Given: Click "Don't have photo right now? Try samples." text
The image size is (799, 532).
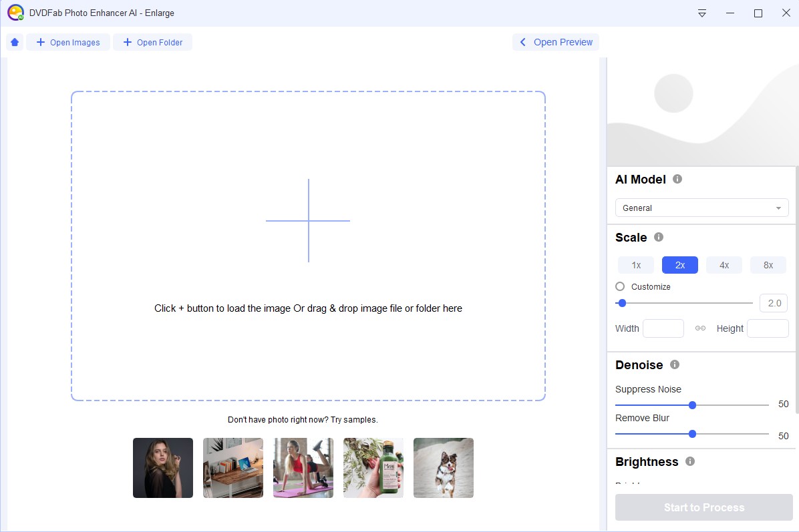Looking at the screenshot, I should (x=303, y=419).
